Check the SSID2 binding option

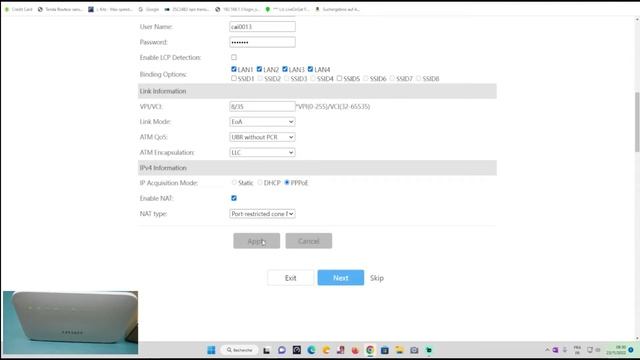pyautogui.click(x=260, y=78)
